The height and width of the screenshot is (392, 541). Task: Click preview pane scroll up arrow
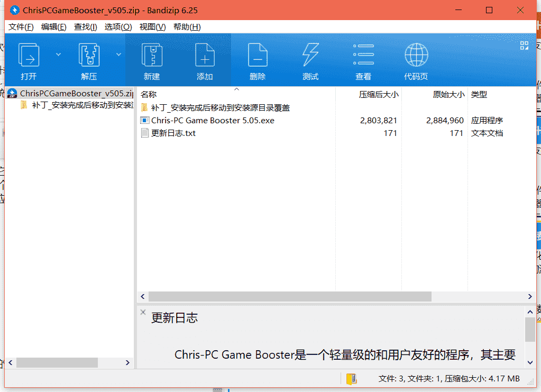pos(530,312)
